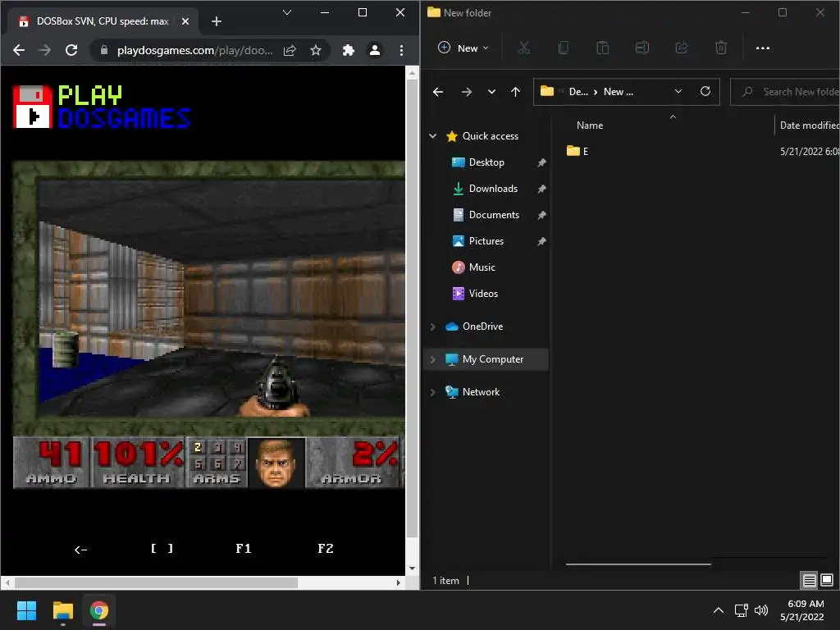Switch to Large icons view layout
The image size is (840, 630).
click(x=827, y=580)
